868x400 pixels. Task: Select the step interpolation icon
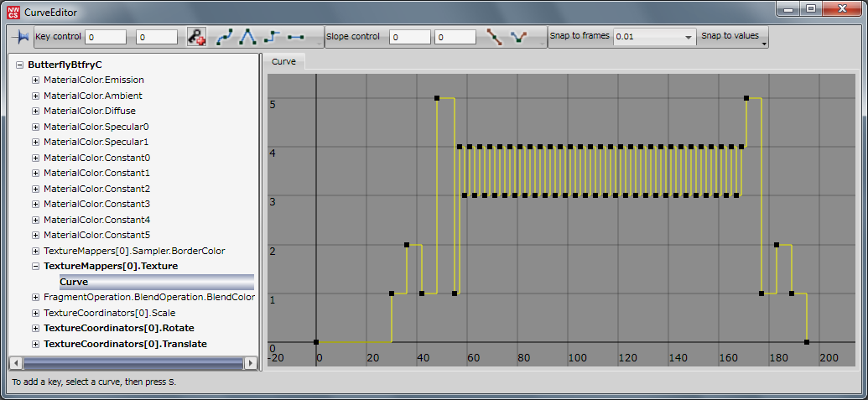[271, 38]
